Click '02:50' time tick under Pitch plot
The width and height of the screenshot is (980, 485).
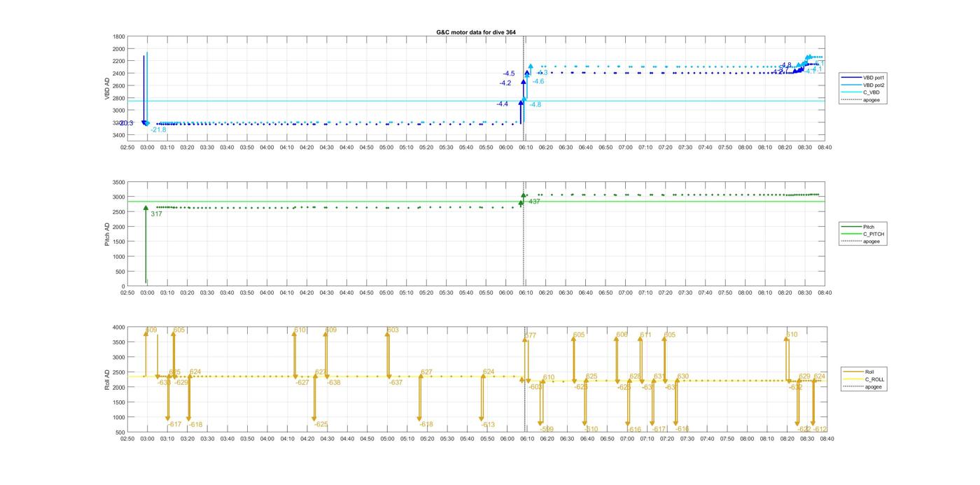127,293
